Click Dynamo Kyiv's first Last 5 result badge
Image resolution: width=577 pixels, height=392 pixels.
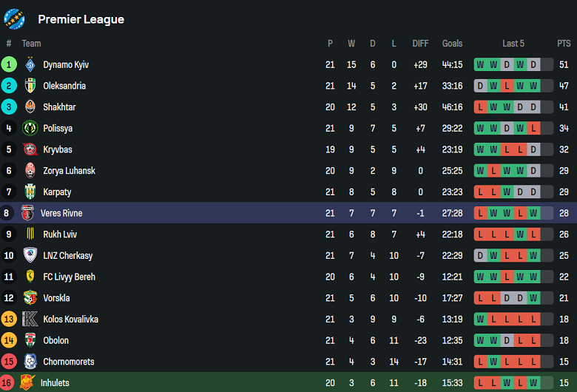tap(481, 64)
